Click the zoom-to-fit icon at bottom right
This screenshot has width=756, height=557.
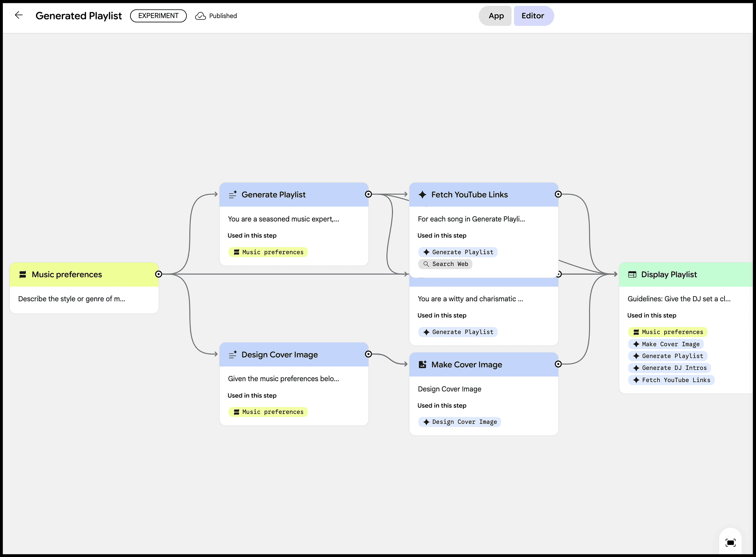coord(730,542)
